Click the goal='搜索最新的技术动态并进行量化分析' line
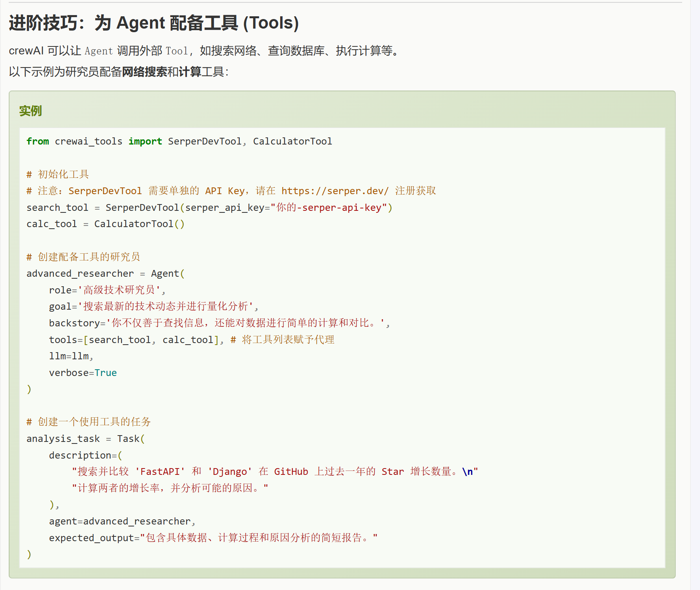The height and width of the screenshot is (590, 700). 154,307
